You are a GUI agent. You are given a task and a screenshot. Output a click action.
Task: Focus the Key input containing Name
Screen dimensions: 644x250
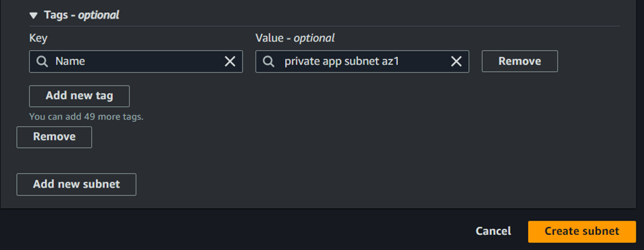tap(136, 62)
